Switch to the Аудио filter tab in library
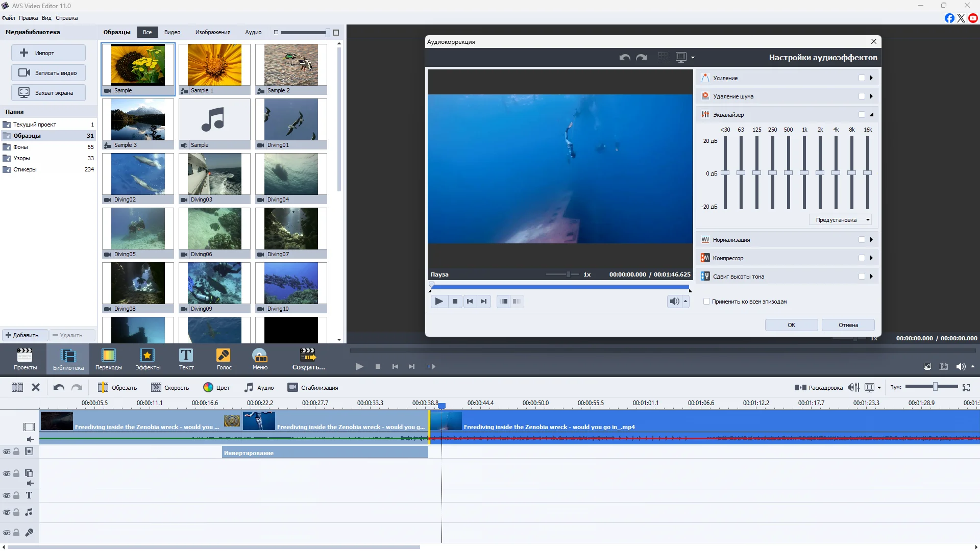980x551 pixels. [253, 32]
